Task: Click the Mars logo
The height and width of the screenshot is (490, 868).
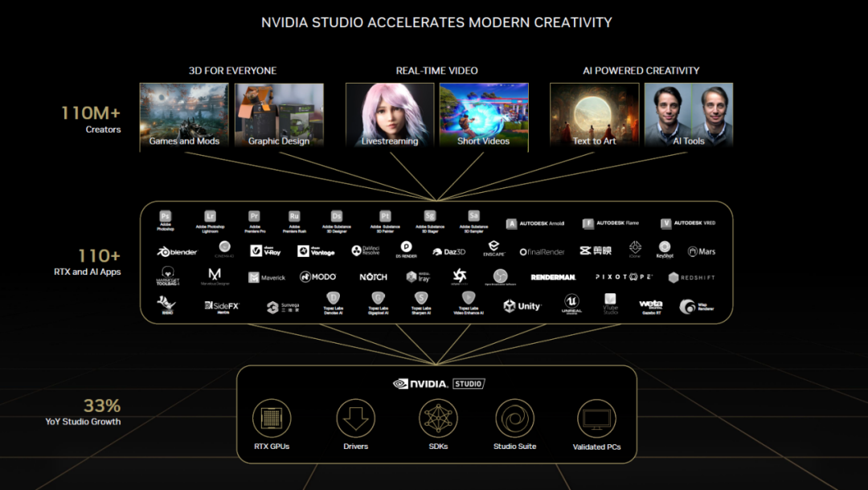Action: [x=702, y=251]
